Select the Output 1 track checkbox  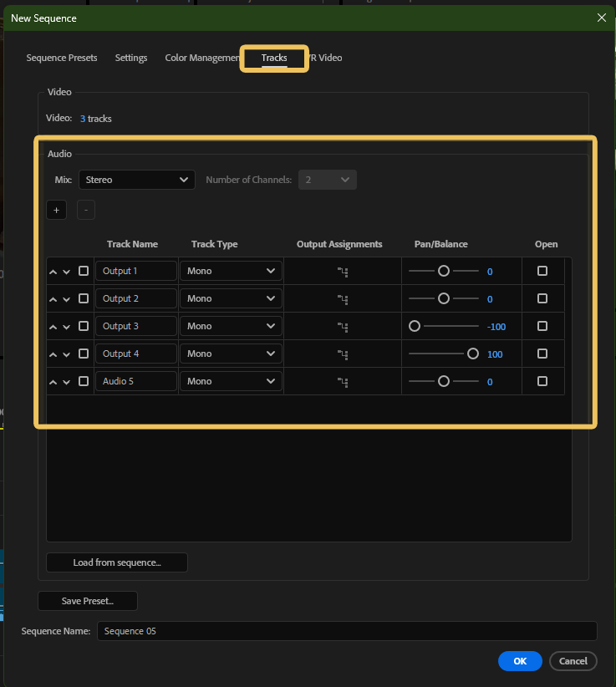tap(84, 271)
